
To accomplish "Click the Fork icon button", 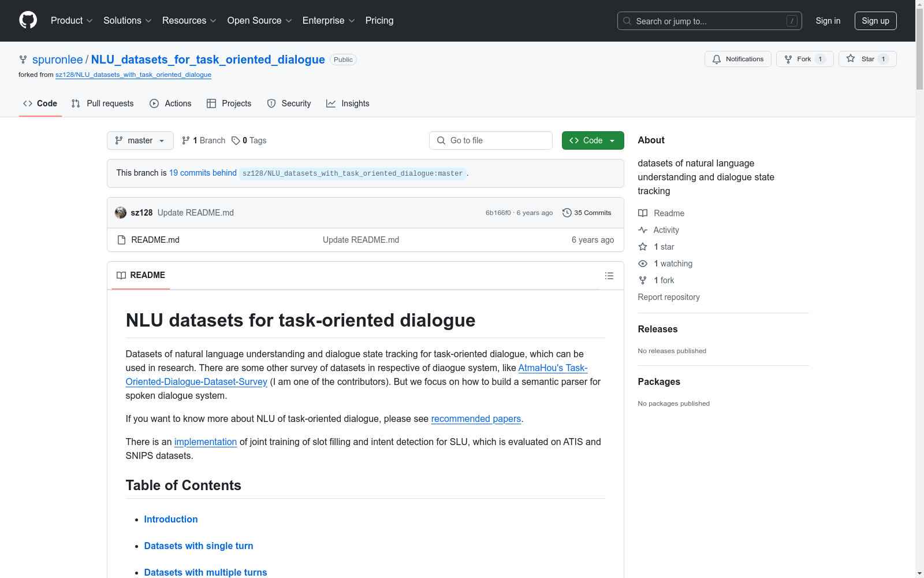I will click(788, 60).
